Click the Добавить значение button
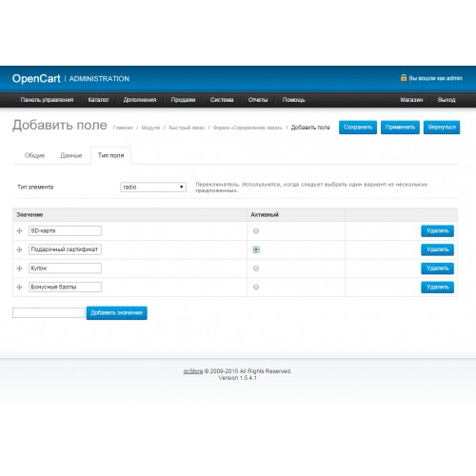476x476 pixels. tap(116, 313)
